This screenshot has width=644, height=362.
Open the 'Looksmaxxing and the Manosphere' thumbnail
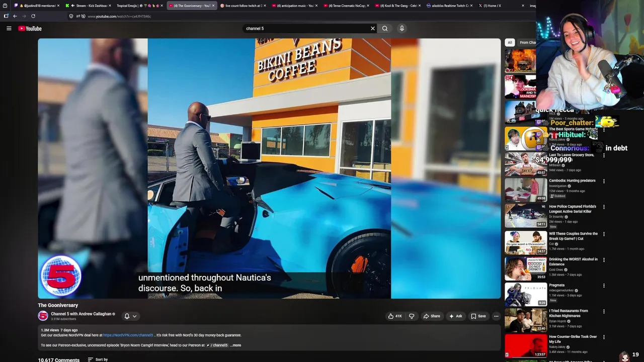520,86
